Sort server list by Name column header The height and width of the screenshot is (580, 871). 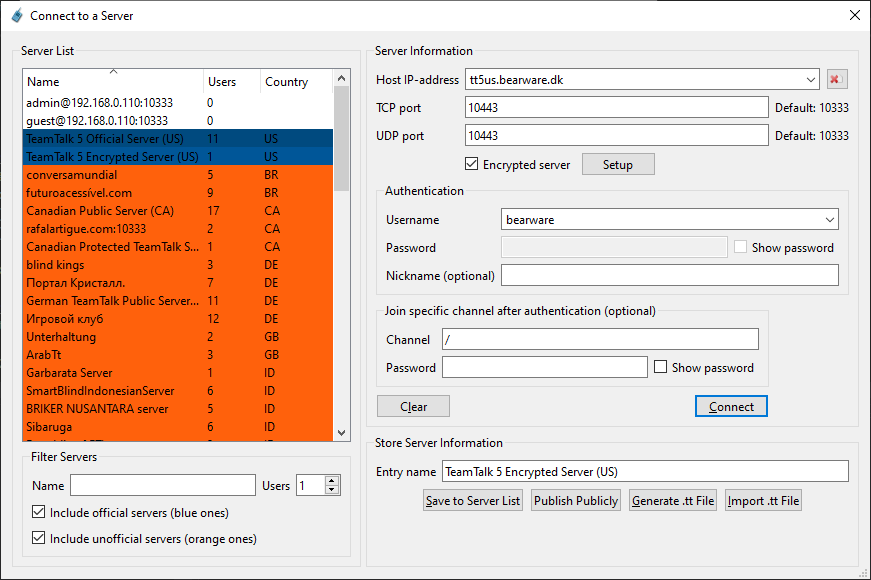[112, 82]
